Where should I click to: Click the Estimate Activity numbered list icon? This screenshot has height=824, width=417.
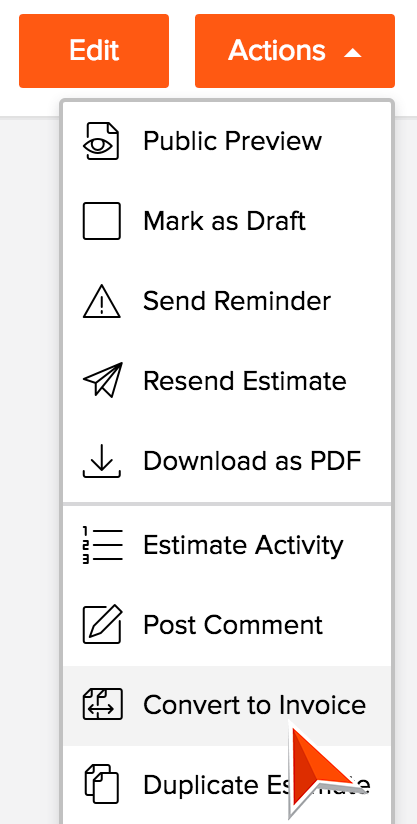[102, 545]
